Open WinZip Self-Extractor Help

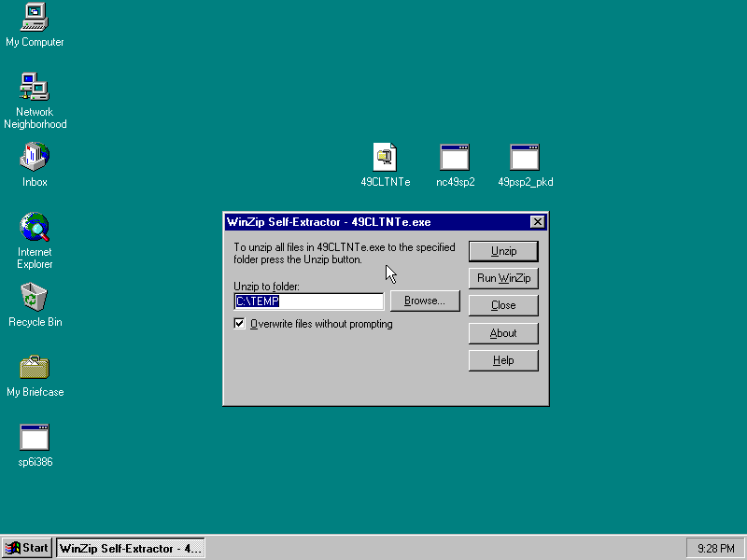click(x=503, y=360)
